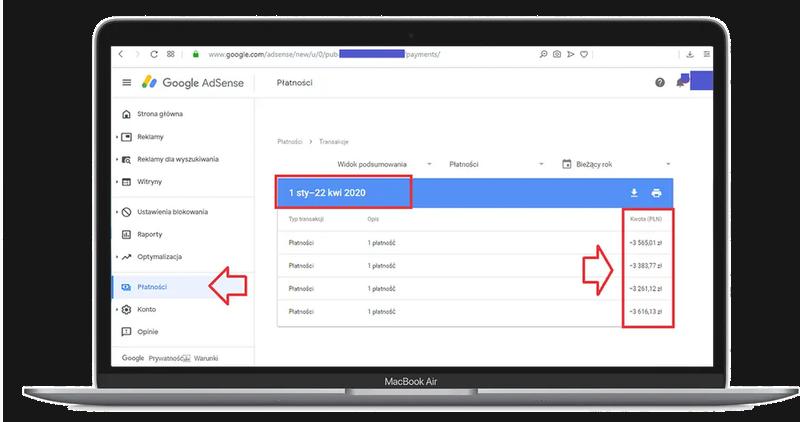Expand the Witryny menu arrow

[117, 182]
